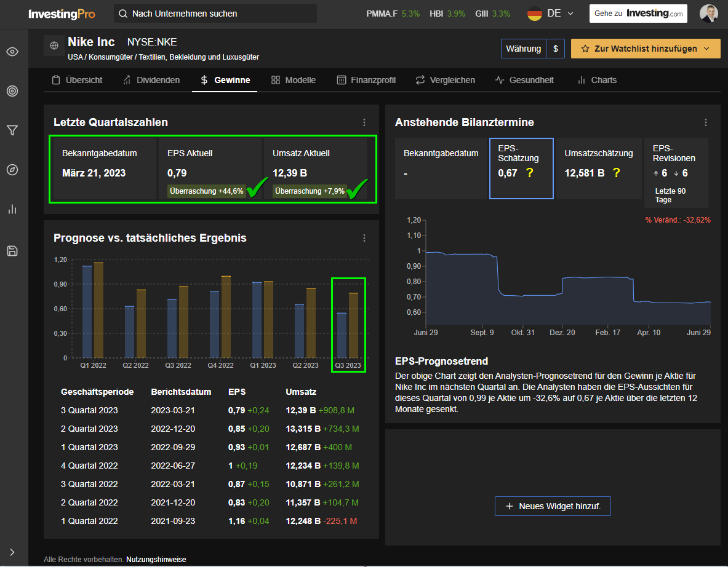Screen dimensions: 728x567
Task: Focus the 'Nach Unternehmen suchen' search field
Action: pos(215,14)
